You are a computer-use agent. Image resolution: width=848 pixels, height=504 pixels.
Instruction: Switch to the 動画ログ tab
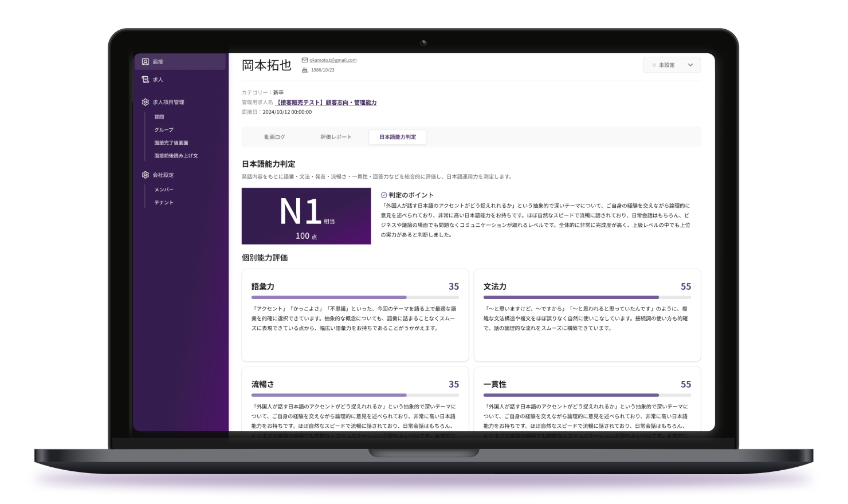[274, 137]
